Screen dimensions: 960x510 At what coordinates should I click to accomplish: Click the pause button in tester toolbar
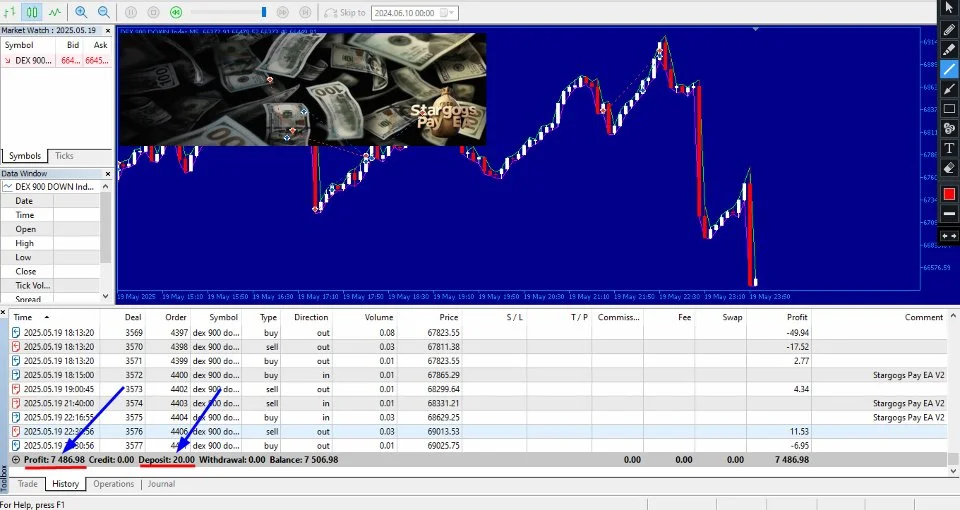[x=131, y=12]
